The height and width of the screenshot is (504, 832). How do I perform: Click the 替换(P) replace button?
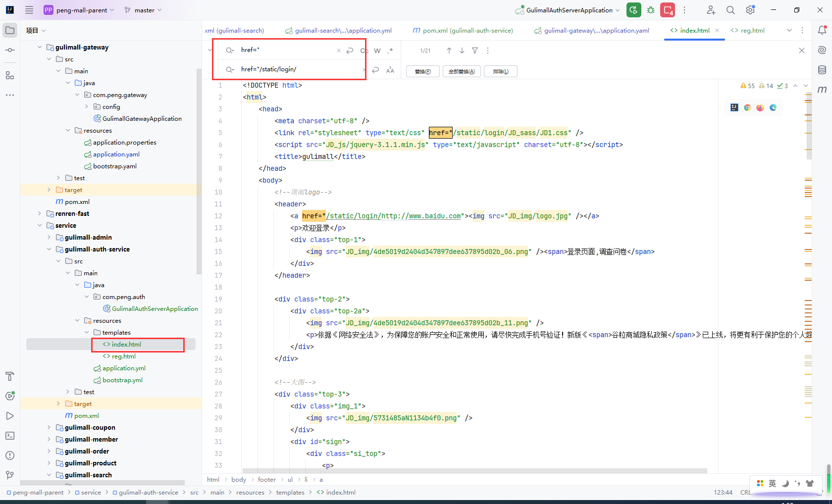click(x=422, y=71)
